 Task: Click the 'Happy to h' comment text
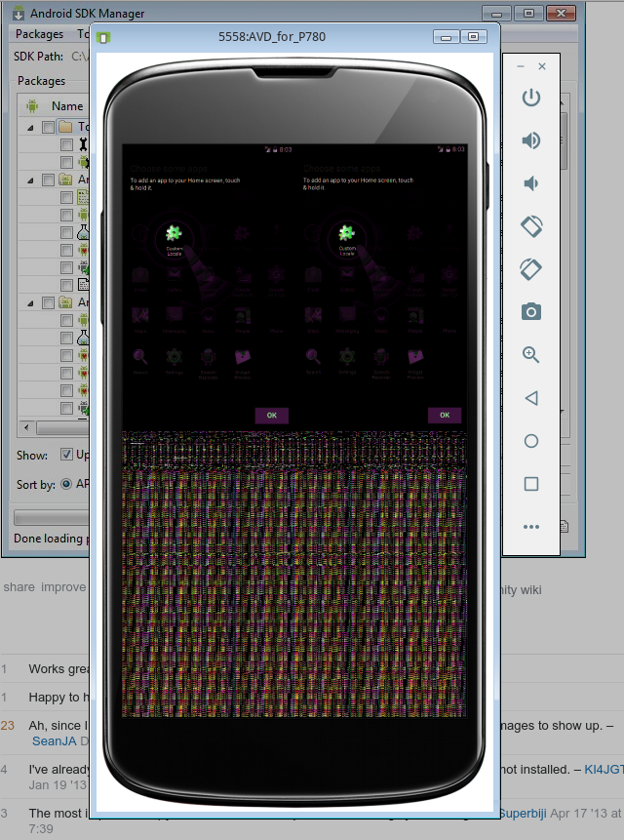(x=59, y=698)
